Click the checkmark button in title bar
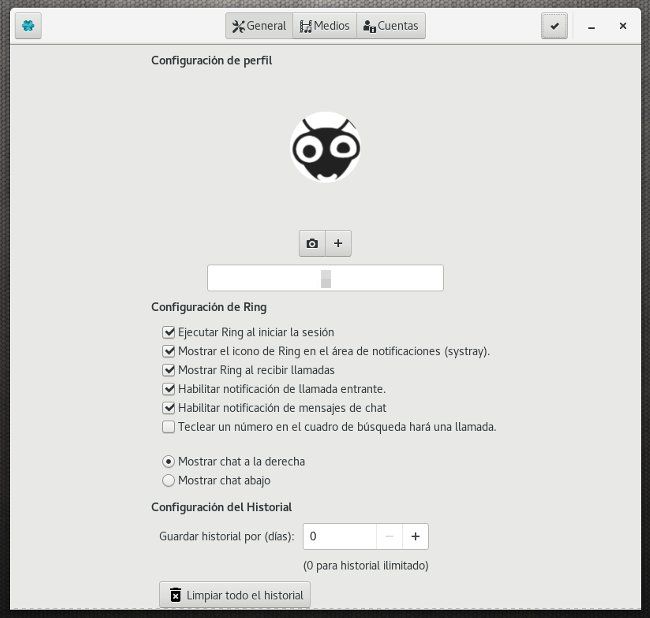 click(x=554, y=26)
